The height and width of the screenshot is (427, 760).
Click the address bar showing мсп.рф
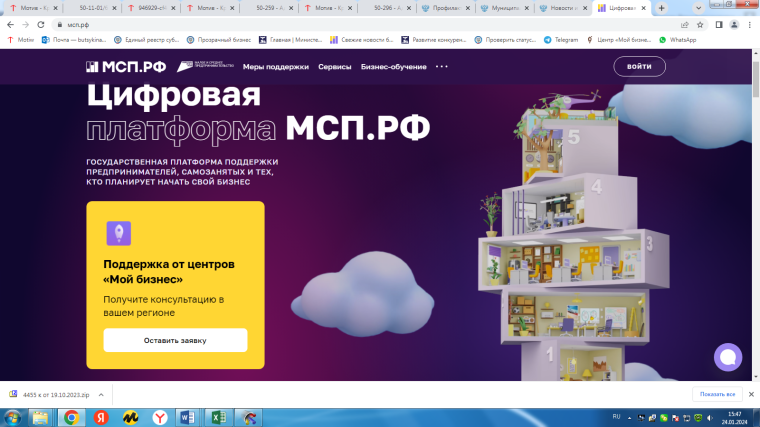coord(364,25)
